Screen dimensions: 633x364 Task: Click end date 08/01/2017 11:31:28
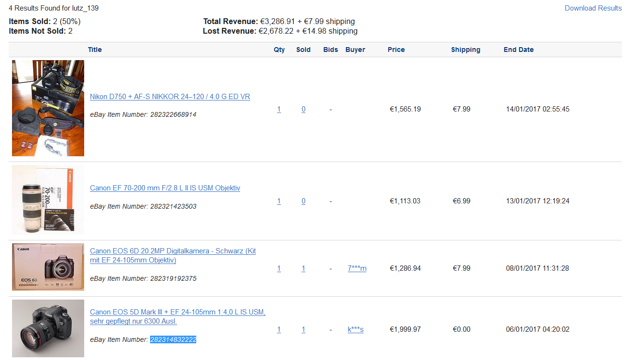coord(538,268)
